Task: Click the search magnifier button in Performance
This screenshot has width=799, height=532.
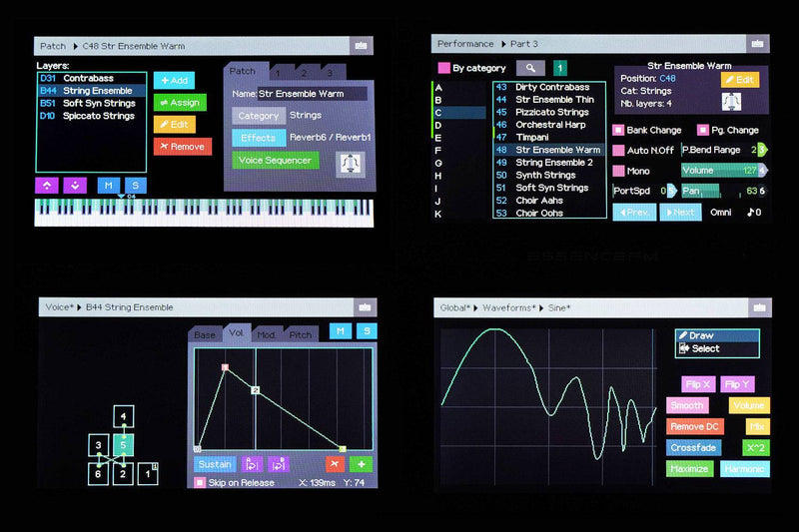Action: click(x=530, y=68)
